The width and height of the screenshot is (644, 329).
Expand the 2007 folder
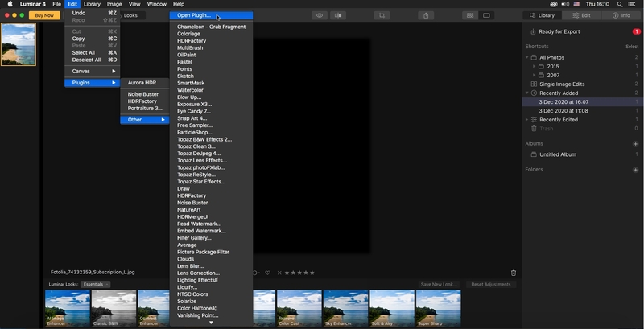(534, 75)
